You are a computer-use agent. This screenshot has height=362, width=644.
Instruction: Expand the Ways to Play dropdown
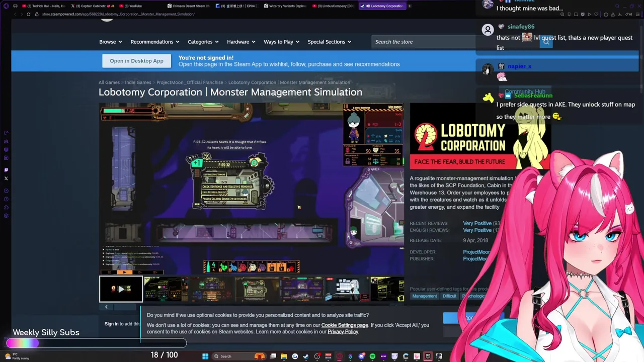(281, 42)
